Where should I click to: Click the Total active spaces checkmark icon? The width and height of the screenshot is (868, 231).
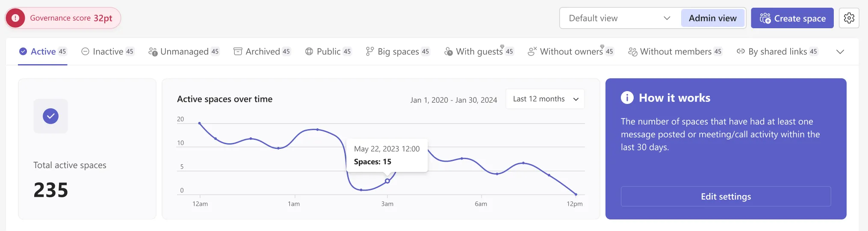pyautogui.click(x=50, y=116)
